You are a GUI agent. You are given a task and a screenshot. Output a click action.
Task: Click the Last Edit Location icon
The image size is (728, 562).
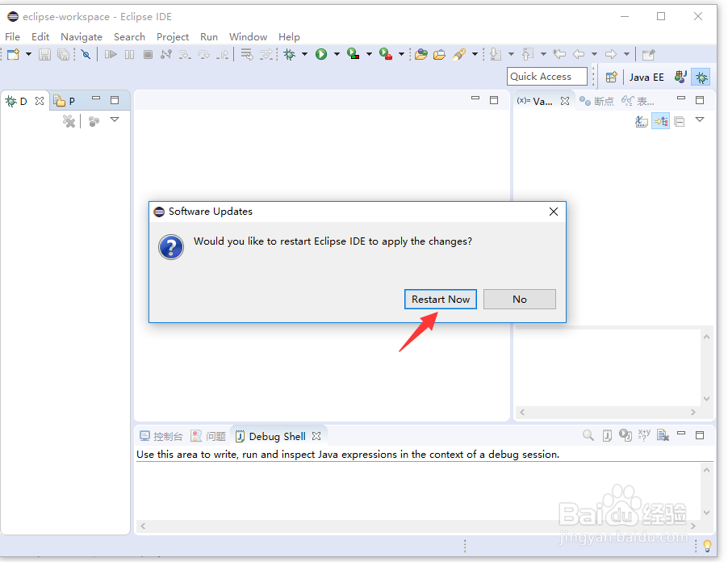pos(559,54)
